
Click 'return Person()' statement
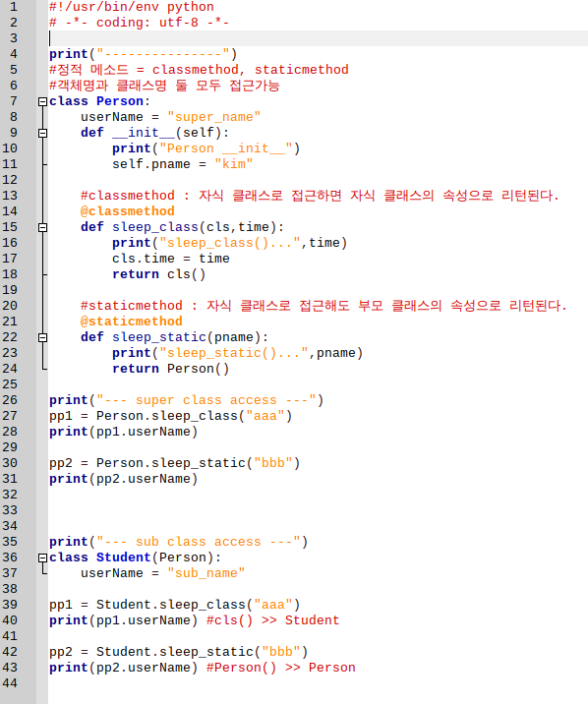coord(170,369)
